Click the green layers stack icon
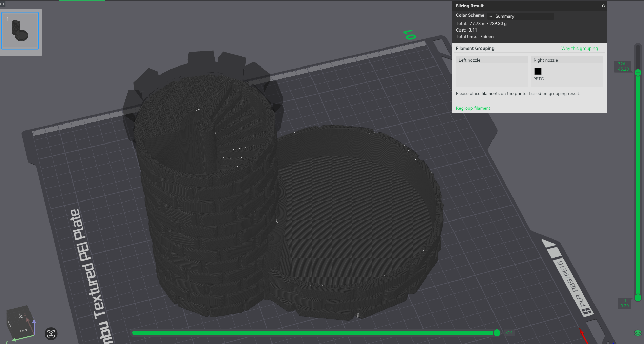 point(638,333)
